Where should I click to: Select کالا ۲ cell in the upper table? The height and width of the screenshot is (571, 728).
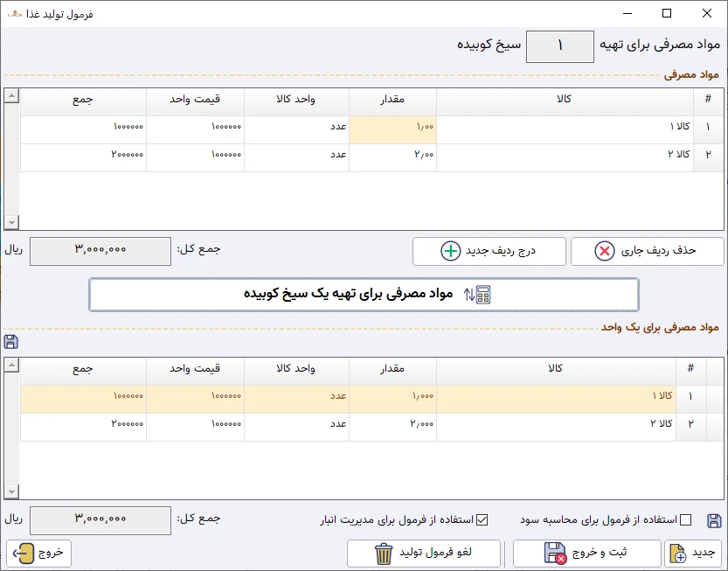(565, 157)
